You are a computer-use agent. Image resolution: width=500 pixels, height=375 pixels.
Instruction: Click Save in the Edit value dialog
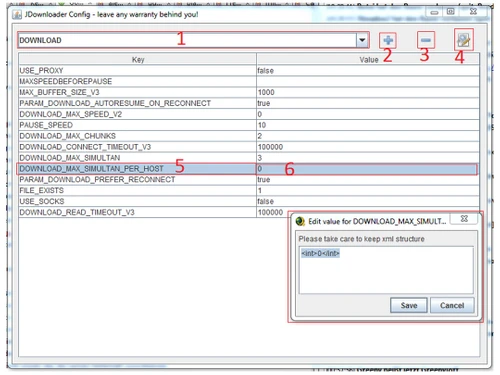409,305
